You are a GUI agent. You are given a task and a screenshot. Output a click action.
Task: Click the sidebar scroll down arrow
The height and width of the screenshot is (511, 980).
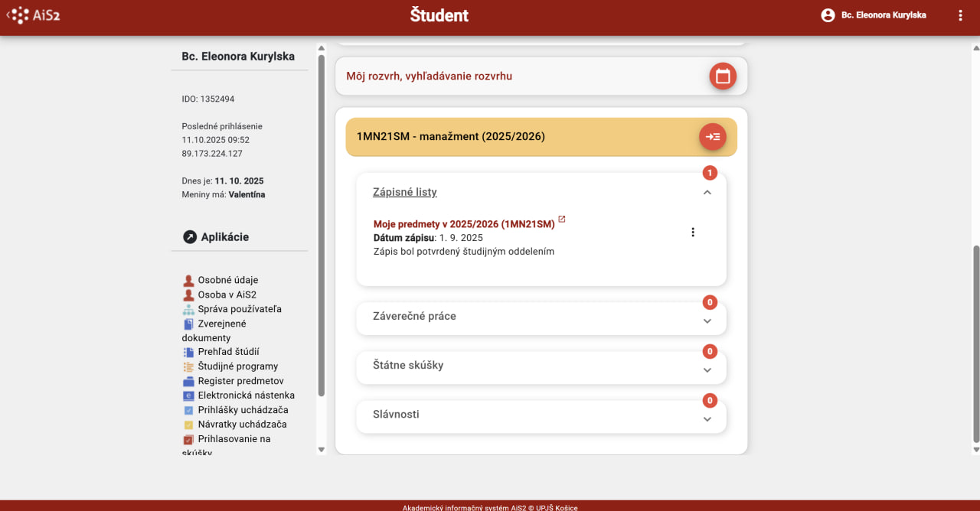tap(322, 450)
